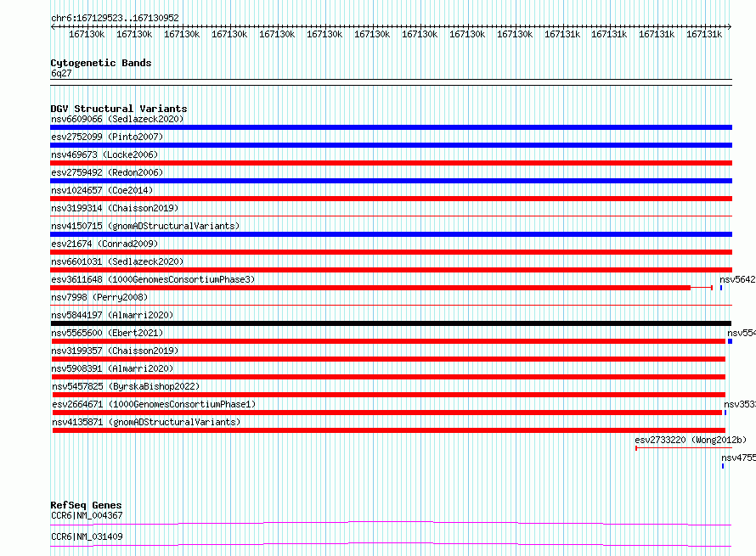Open the nsv469673 (Locke2006) variant label

pos(104,154)
